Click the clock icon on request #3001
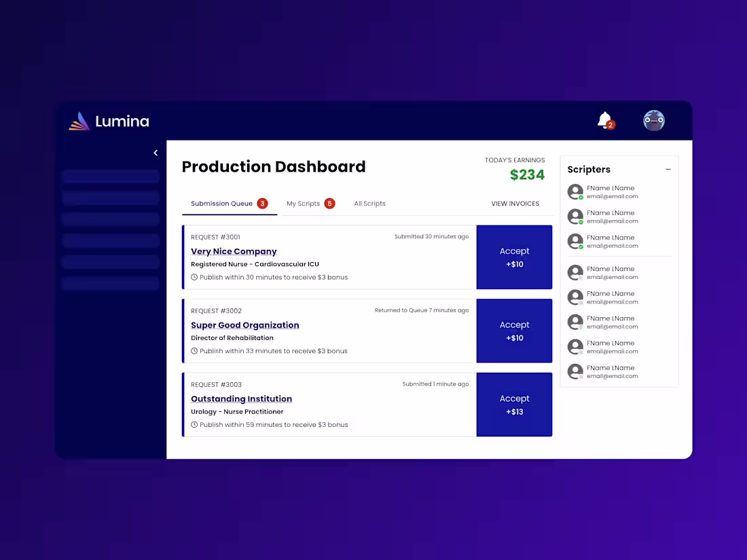Screen dimensions: 747x560 pos(193,277)
